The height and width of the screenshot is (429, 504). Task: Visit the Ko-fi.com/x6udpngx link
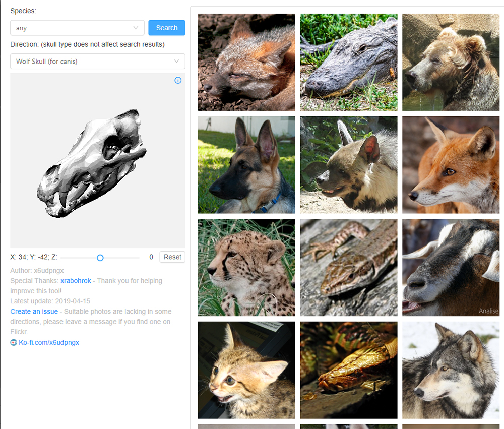(49, 343)
